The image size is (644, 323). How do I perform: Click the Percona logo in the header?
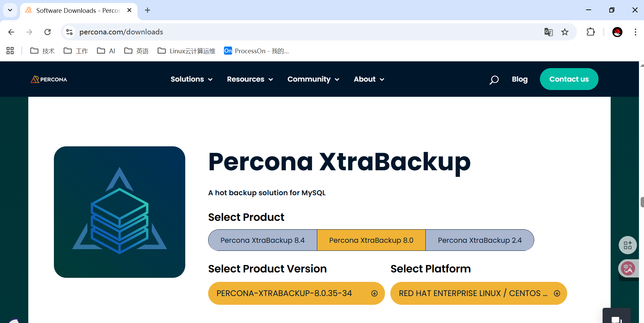[49, 79]
